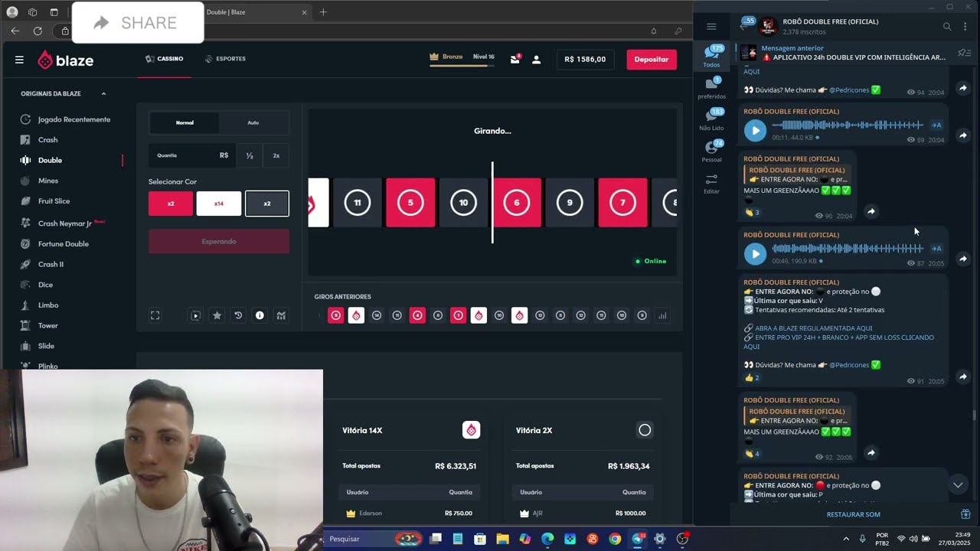Switch to the Cassino tab
This screenshot has height=551, width=980.
click(x=165, y=59)
